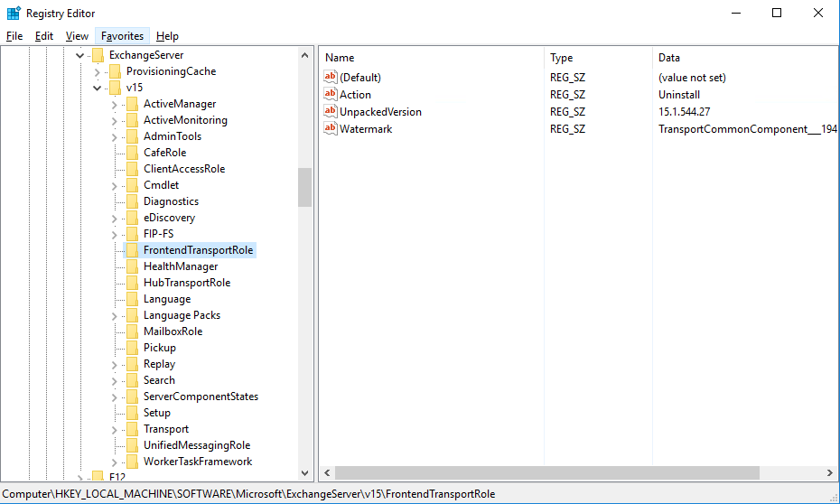The height and width of the screenshot is (504, 840).
Task: Expand the WorkerTaskFramework key
Action: point(114,462)
